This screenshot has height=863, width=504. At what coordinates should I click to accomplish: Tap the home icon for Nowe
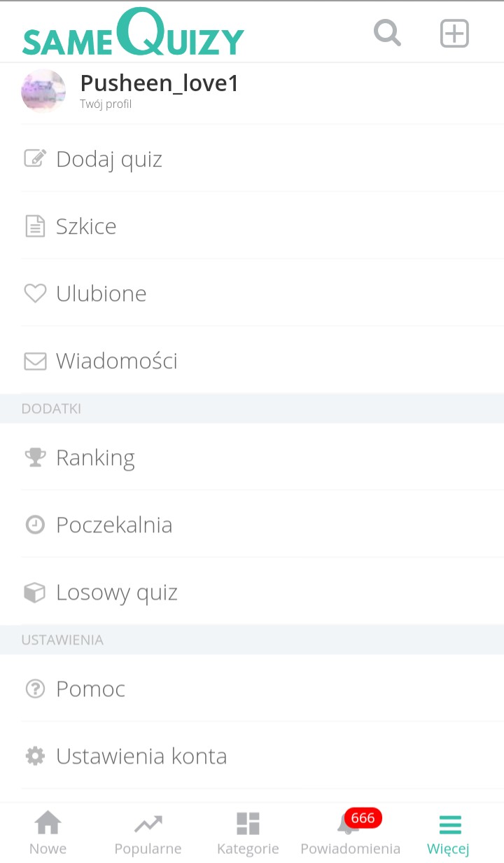(48, 823)
